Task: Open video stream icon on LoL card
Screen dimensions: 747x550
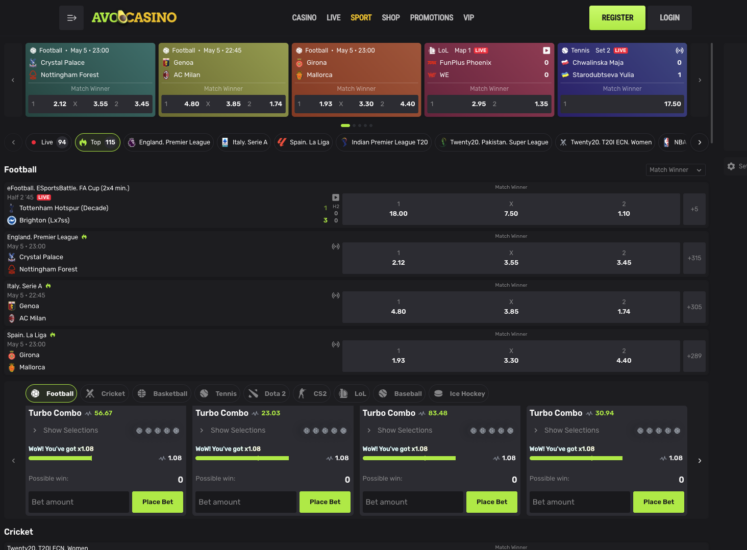Action: (x=546, y=51)
